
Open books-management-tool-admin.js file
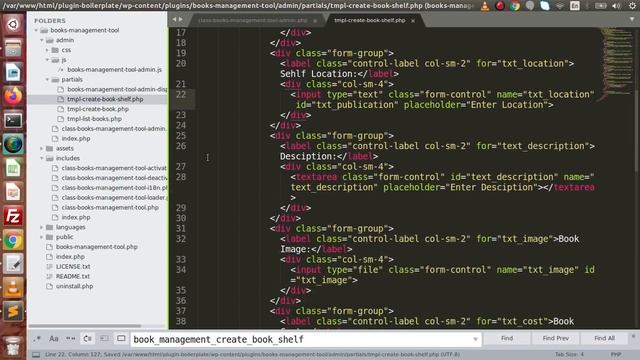tap(114, 70)
